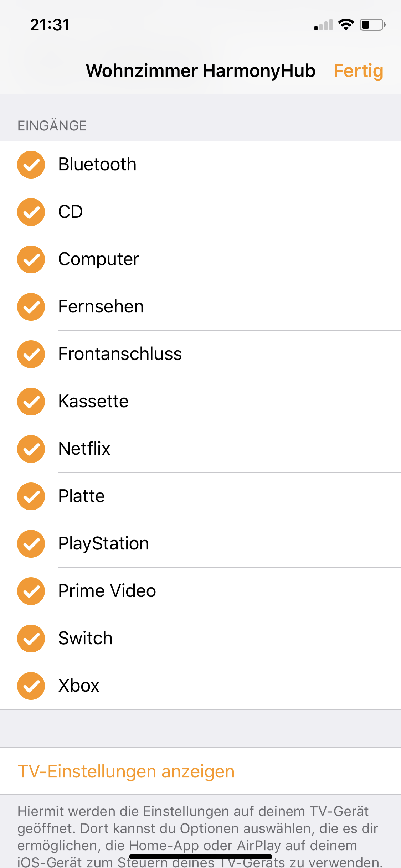Screen dimensions: 401x868
Task: Toggle the Fernsehen checkmark icon
Action: pos(31,307)
